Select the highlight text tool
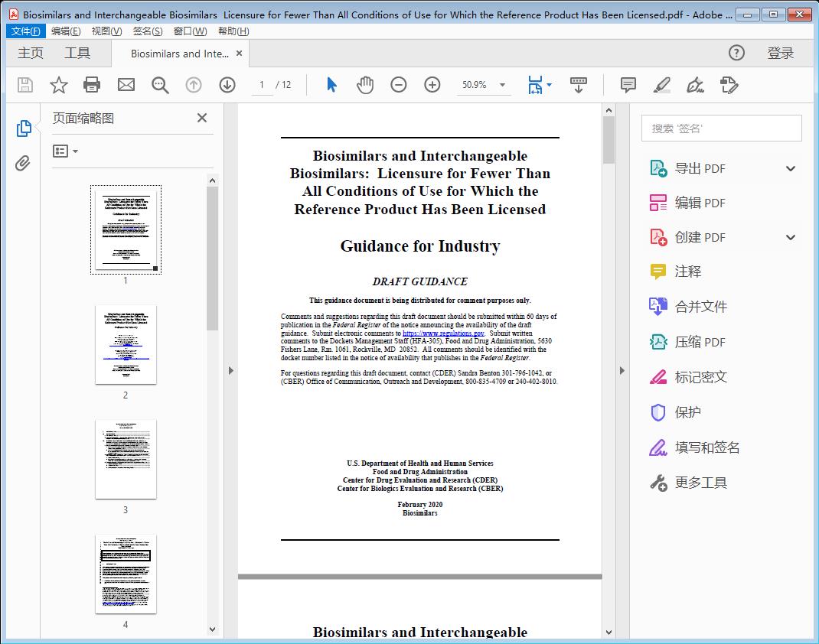The height and width of the screenshot is (644, 819). click(x=661, y=85)
